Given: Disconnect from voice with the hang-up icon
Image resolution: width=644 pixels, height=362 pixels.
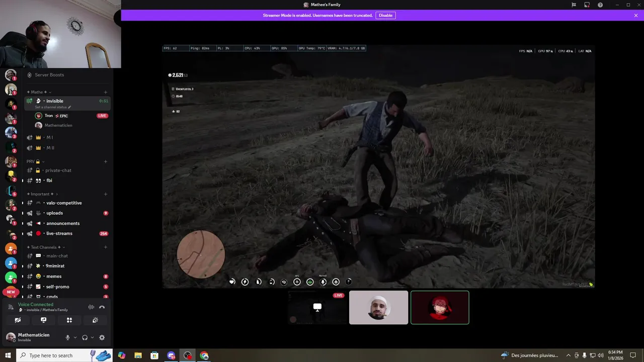Looking at the screenshot, I should click(102, 307).
